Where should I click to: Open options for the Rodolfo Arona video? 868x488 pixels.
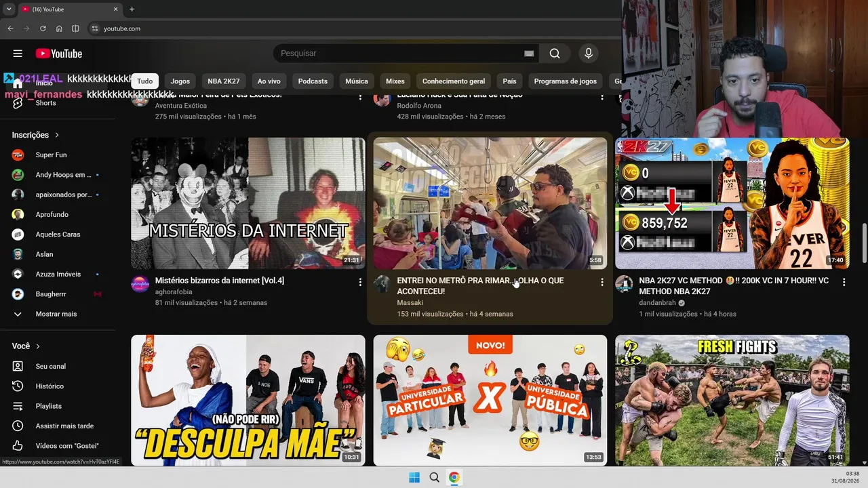601,98
